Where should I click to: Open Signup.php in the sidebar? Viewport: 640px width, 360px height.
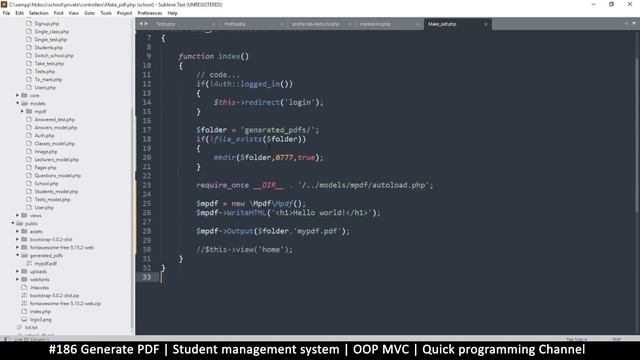coord(47,24)
